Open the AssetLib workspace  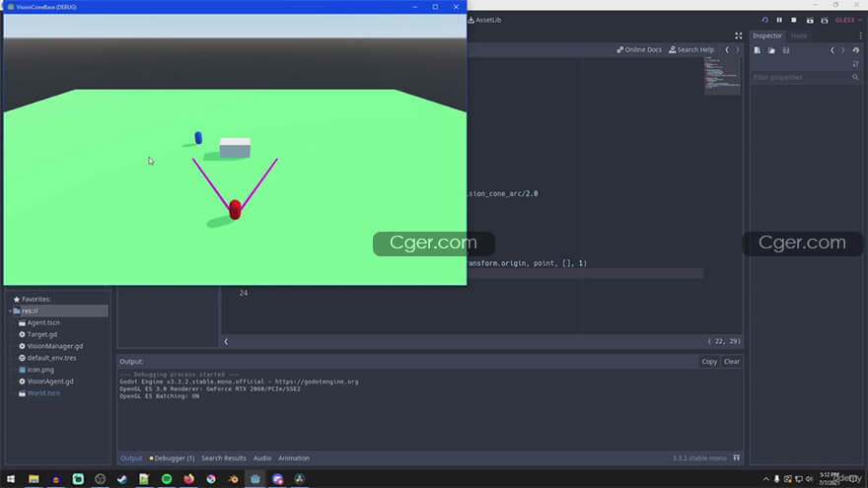tap(484, 20)
